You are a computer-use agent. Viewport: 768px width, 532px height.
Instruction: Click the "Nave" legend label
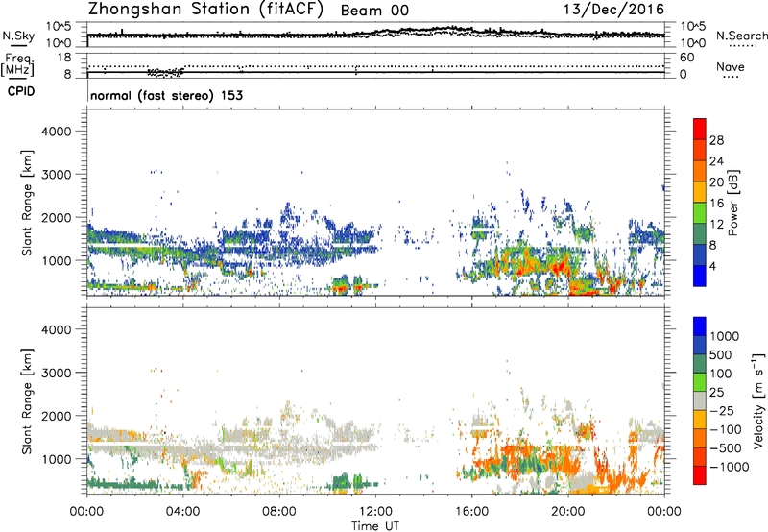(x=731, y=66)
